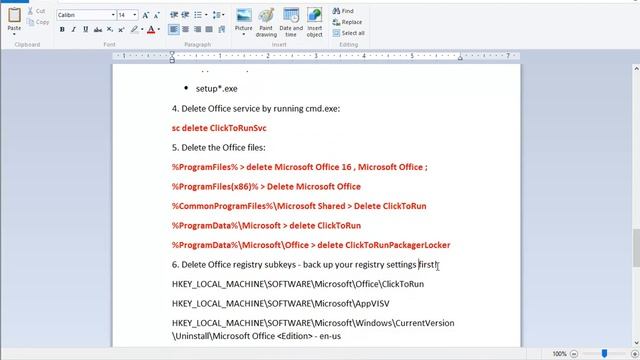The image size is (640, 360).
Task: Click the Copy command
Action: [x=38, y=22]
